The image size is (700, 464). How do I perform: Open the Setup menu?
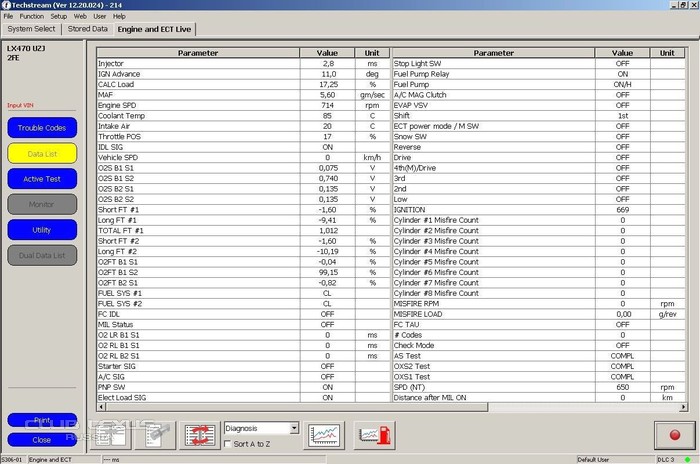pos(59,17)
